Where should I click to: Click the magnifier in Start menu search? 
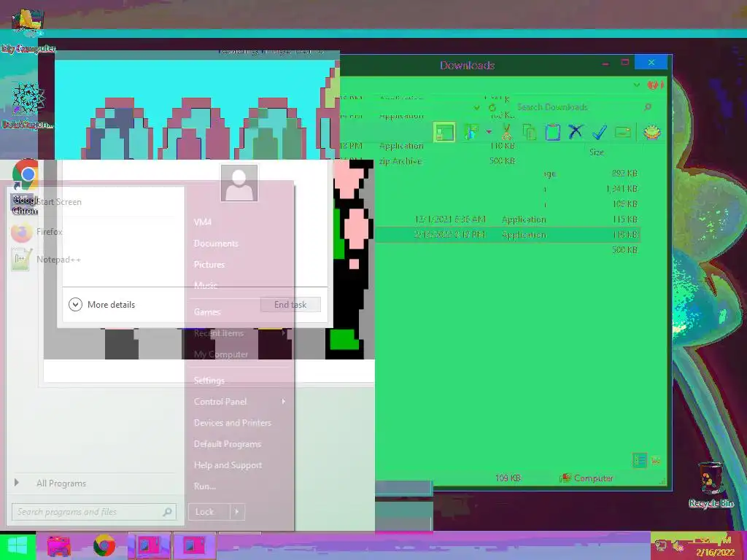pos(167,512)
